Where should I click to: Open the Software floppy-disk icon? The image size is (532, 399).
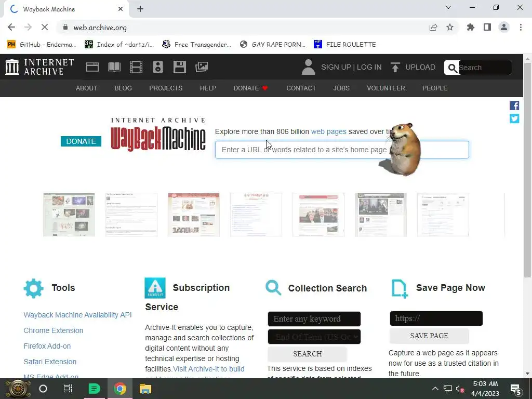(179, 67)
